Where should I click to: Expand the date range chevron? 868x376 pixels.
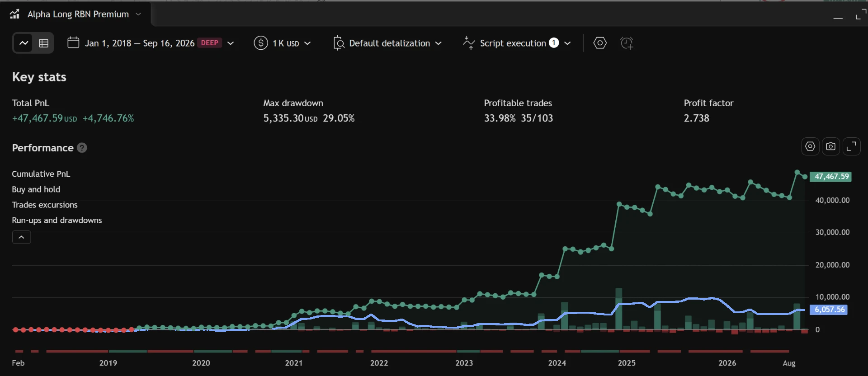tap(231, 43)
